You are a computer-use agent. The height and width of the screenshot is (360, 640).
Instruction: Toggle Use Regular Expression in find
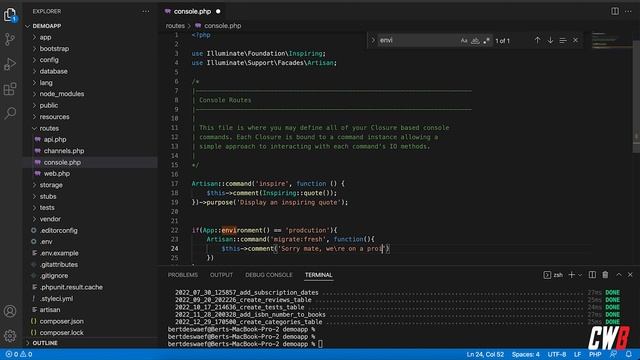pyautogui.click(x=486, y=40)
